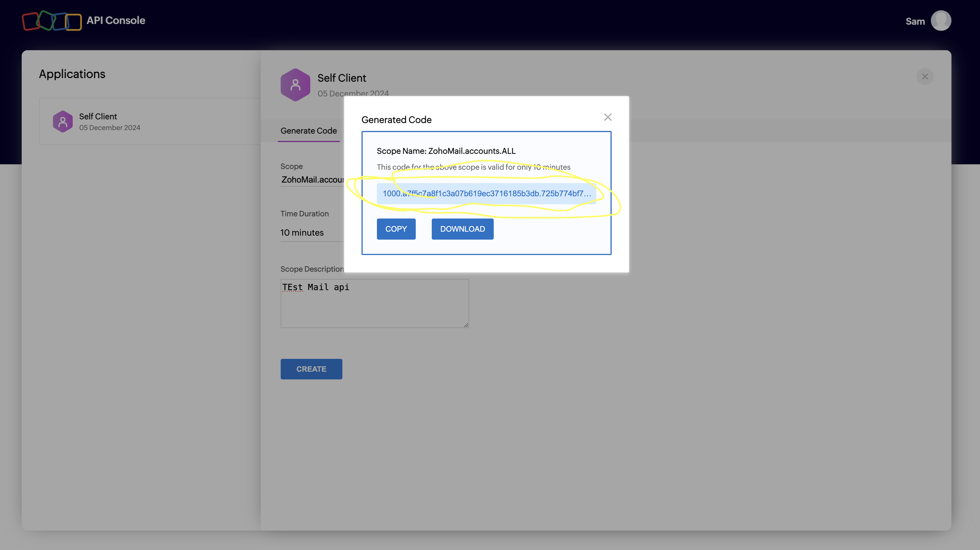Click the textarea resize handle

coord(466,325)
